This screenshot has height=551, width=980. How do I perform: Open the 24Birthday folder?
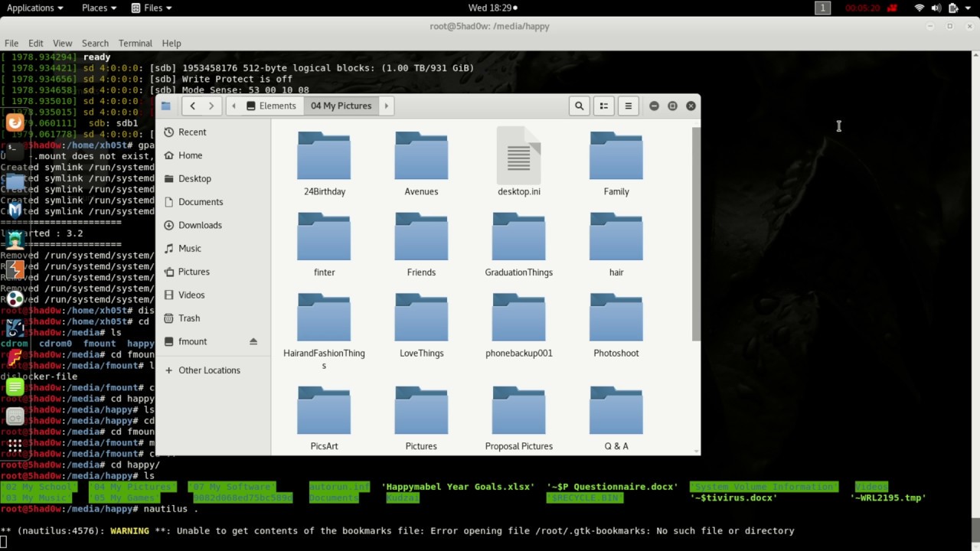coord(324,164)
